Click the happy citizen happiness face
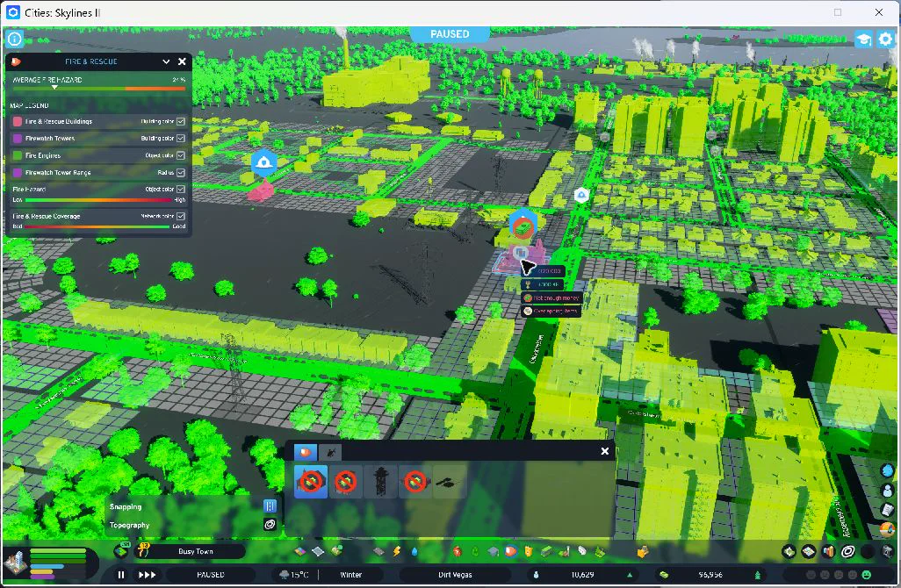This screenshot has height=588, width=901. (867, 574)
